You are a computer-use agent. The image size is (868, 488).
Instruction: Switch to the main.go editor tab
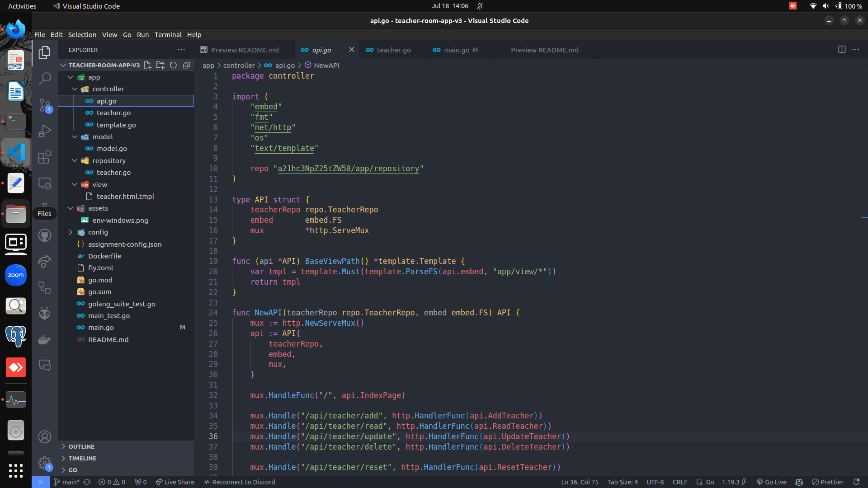(460, 50)
